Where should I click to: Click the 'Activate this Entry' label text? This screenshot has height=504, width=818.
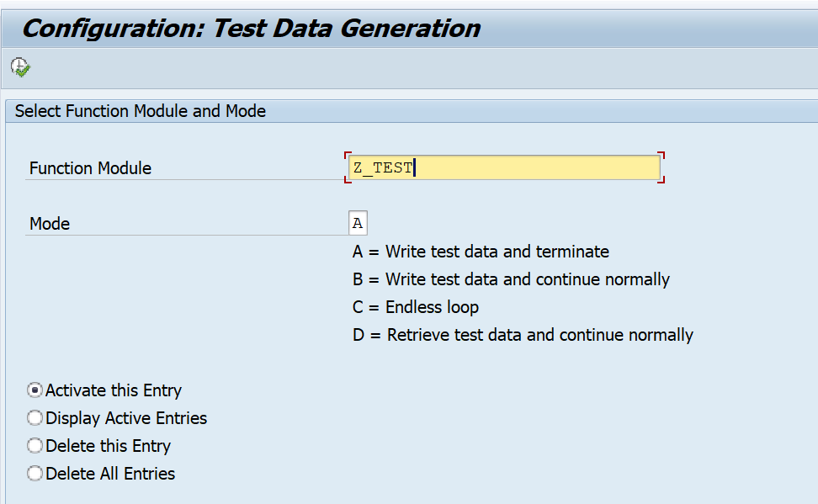pos(114,390)
